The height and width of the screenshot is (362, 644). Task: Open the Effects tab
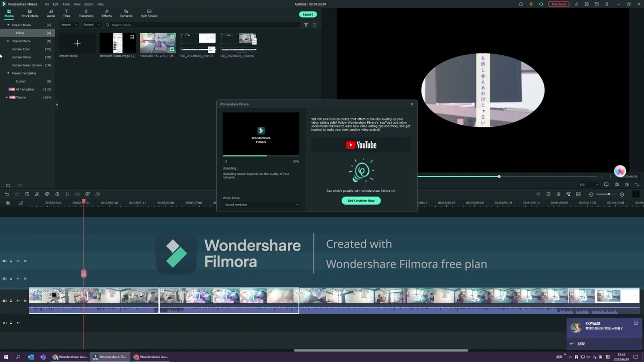point(107,14)
